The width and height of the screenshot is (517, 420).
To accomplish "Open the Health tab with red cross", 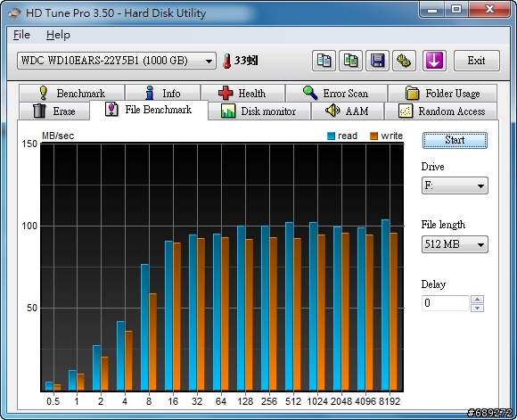I will click(x=242, y=93).
